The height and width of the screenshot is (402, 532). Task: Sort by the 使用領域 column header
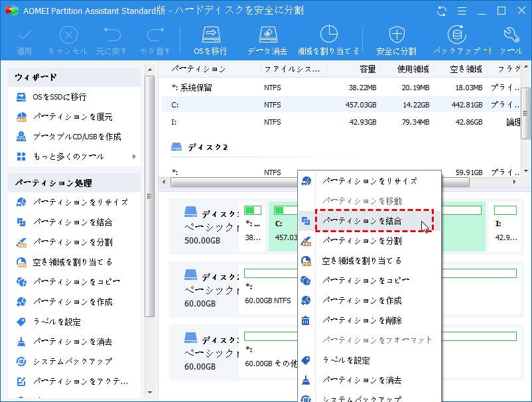point(413,69)
